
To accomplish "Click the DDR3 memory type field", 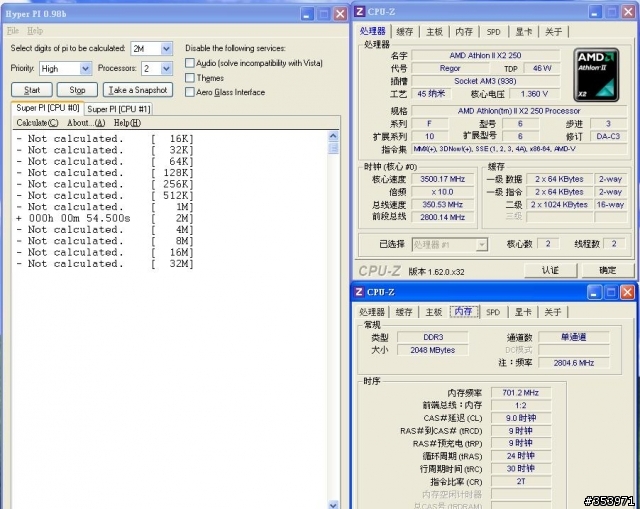I will 433,337.
